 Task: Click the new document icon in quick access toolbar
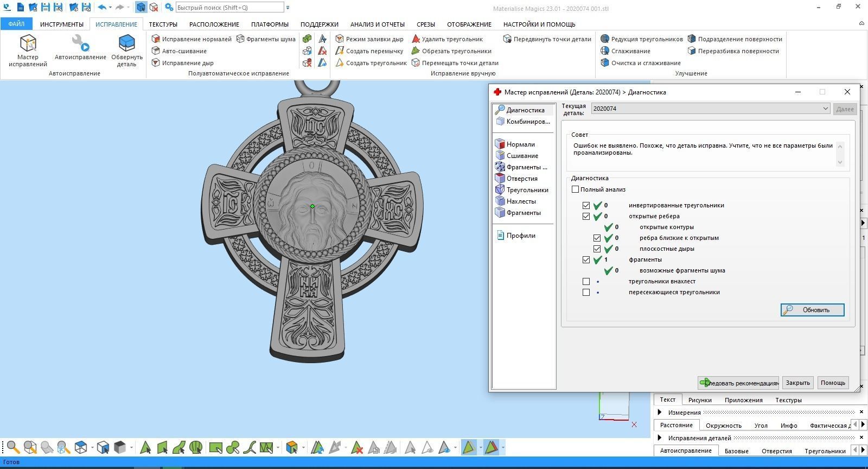click(x=21, y=8)
